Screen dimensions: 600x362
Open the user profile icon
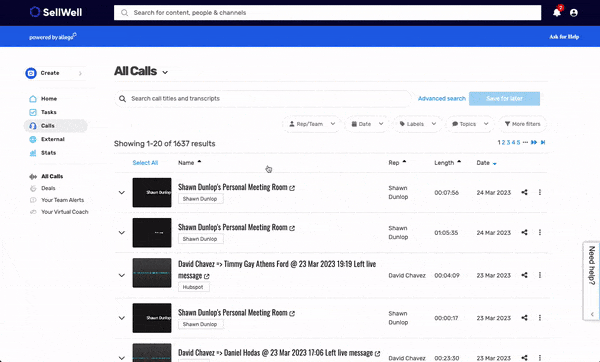574,13
